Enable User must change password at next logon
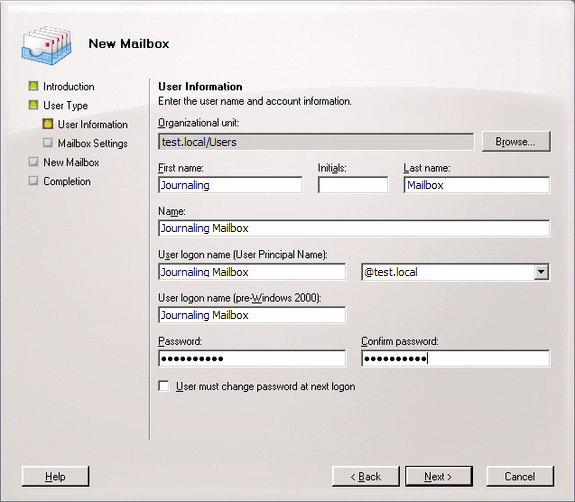Screen dimensions: 575x502 [164, 386]
